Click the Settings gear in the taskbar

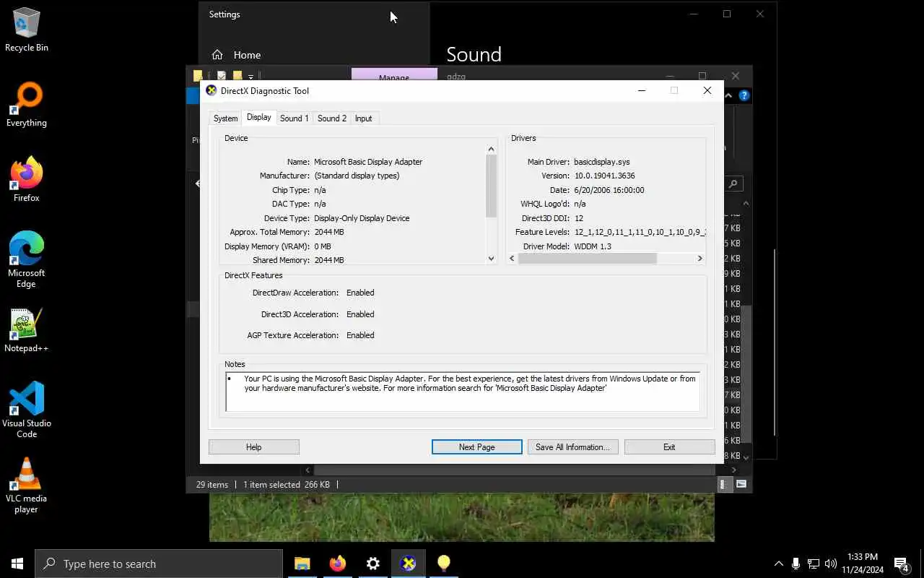(372, 564)
